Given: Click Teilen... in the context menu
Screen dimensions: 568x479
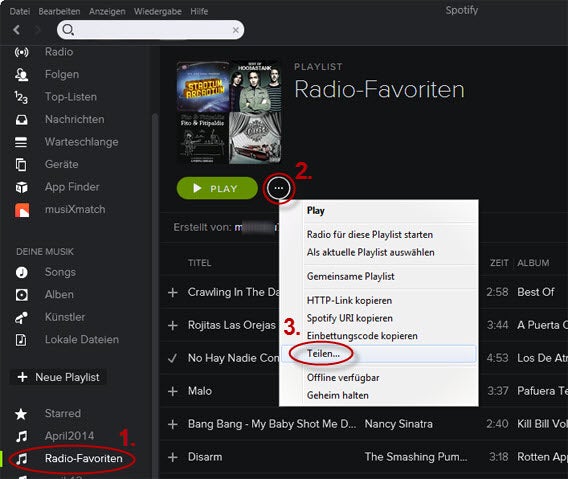Looking at the screenshot, I should [379, 354].
